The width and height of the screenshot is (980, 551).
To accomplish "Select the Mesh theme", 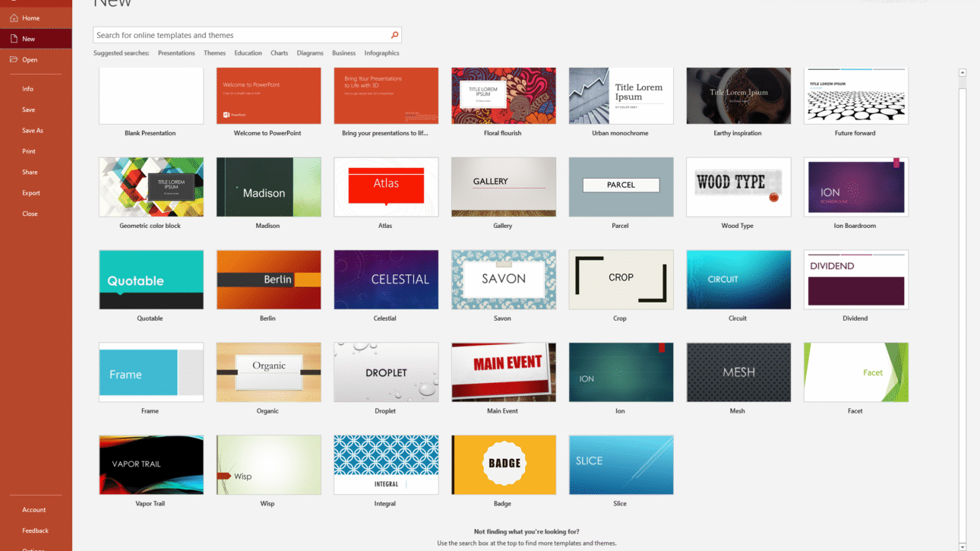I will [x=738, y=372].
